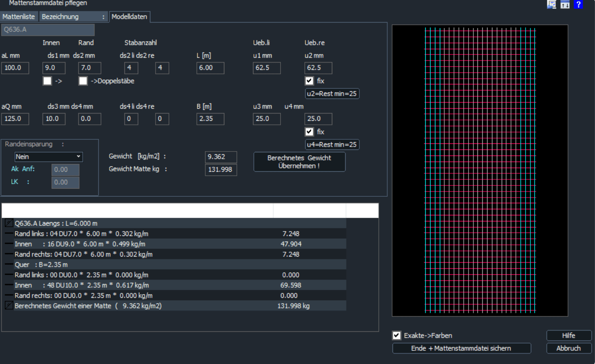Screen dimensions: 595x364
Task: Open the Randeinsparung 'Nein' dropdown
Action: pyautogui.click(x=49, y=157)
